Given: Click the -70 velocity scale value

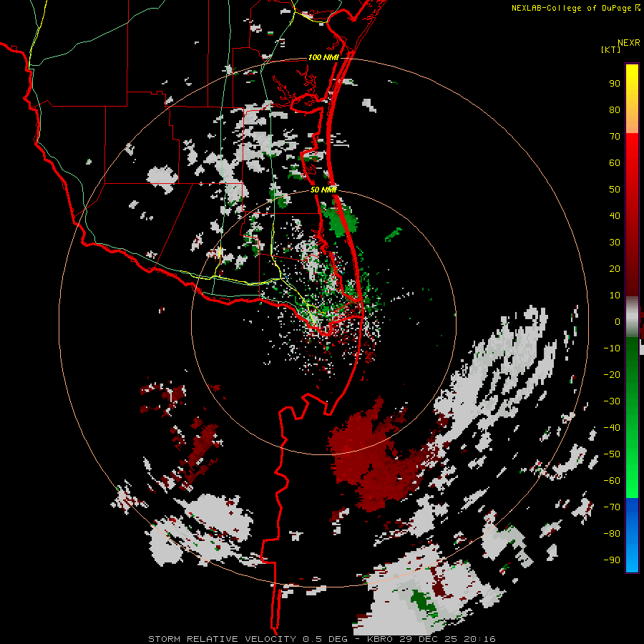Looking at the screenshot, I should [x=612, y=507].
